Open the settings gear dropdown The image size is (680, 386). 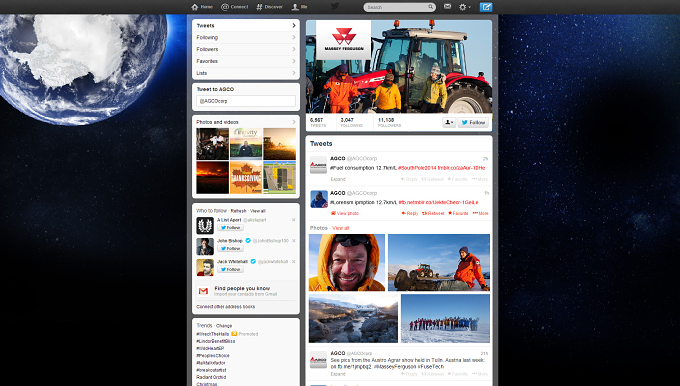coord(464,7)
